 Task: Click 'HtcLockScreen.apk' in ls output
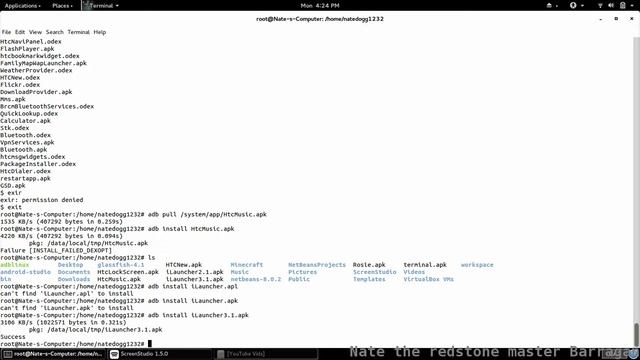[128, 272]
